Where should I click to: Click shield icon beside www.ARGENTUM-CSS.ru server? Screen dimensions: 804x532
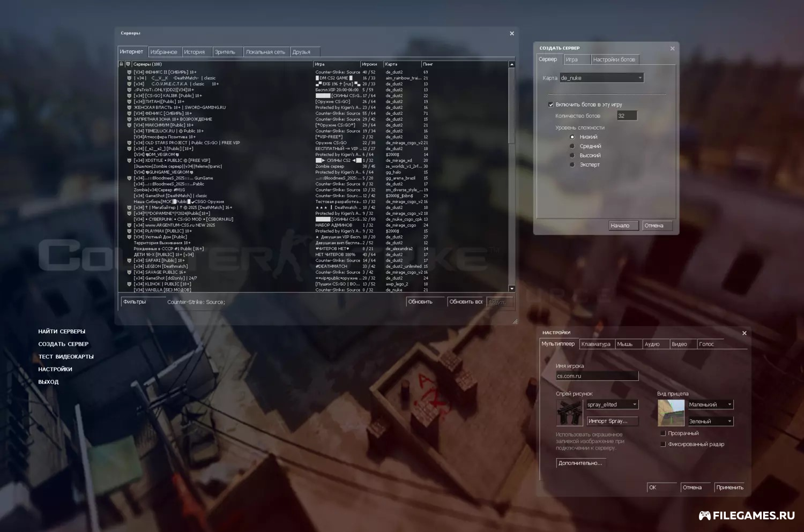(129, 225)
